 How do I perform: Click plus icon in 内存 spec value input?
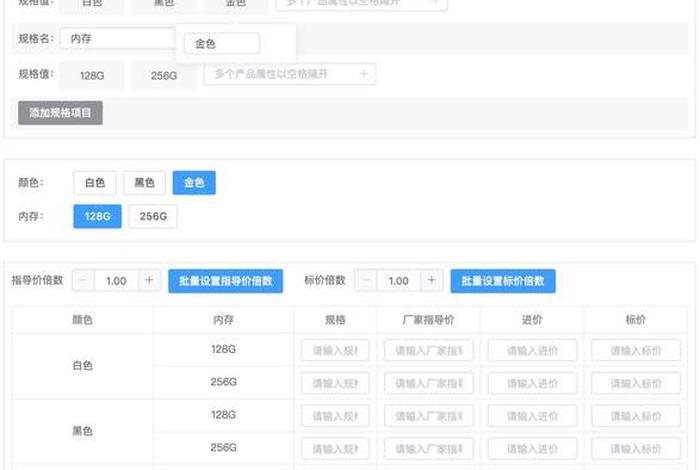(x=364, y=74)
